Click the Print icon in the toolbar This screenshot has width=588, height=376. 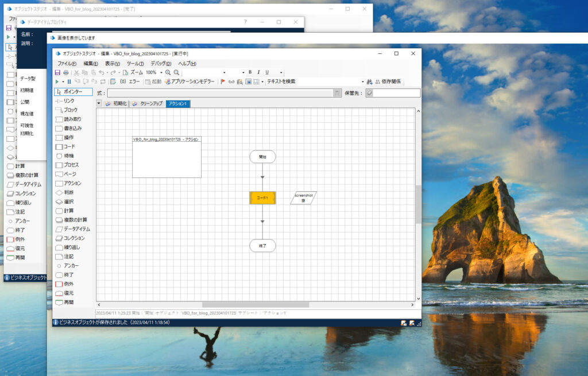pos(66,72)
